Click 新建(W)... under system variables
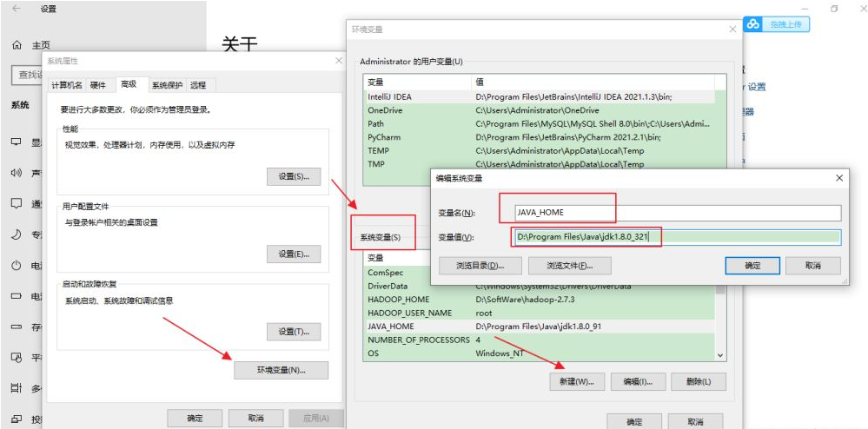 (578, 381)
